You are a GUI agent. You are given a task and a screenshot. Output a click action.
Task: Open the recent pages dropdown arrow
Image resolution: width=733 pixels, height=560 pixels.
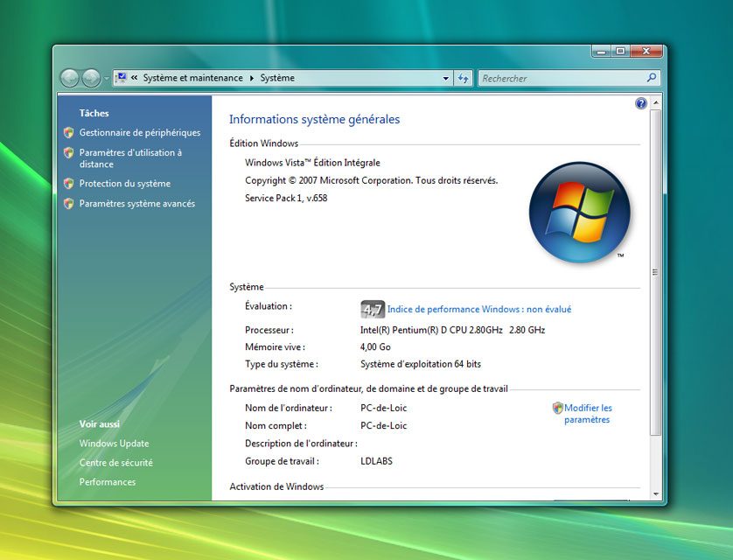point(106,79)
